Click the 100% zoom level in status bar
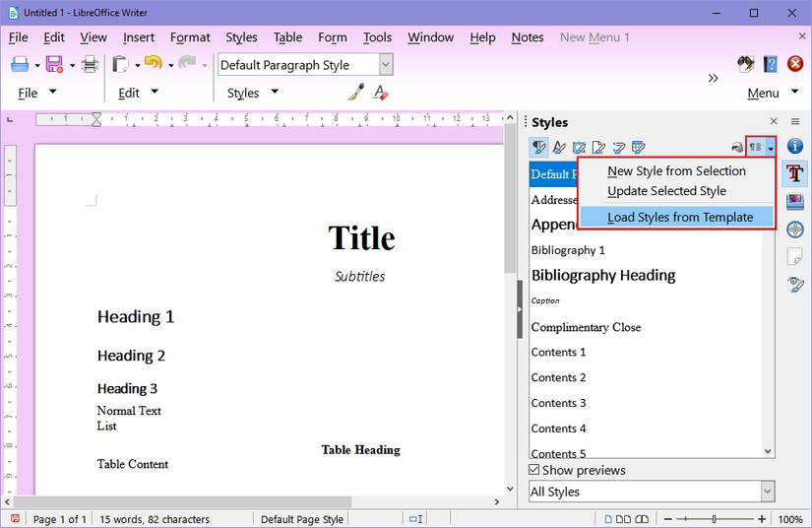Screen dimensions: 812x528 click(x=790, y=519)
